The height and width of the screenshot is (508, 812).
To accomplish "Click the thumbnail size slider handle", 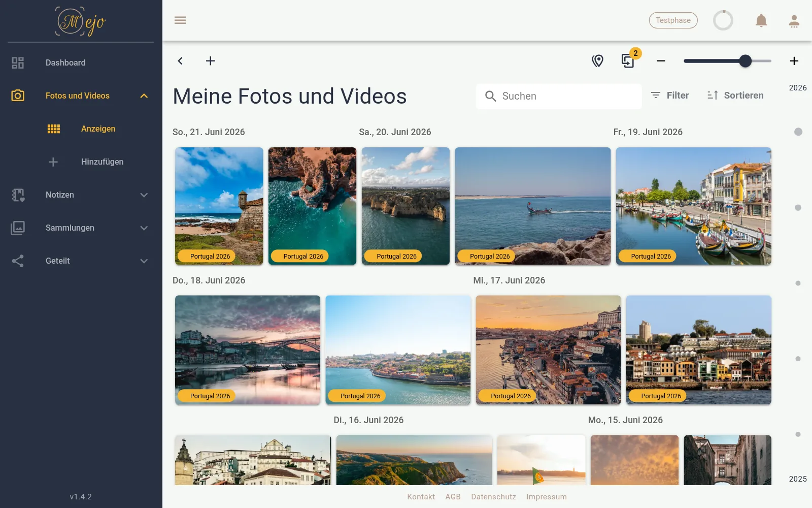I will (x=745, y=61).
